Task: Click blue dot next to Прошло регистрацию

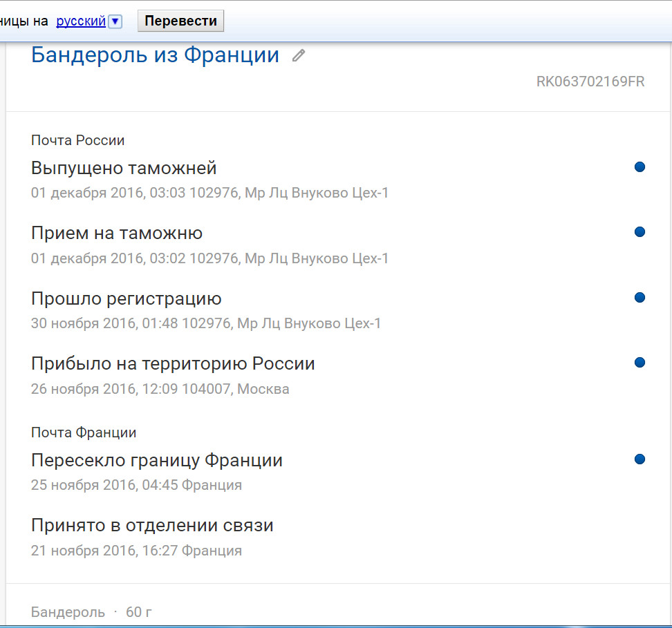Action: [x=640, y=297]
